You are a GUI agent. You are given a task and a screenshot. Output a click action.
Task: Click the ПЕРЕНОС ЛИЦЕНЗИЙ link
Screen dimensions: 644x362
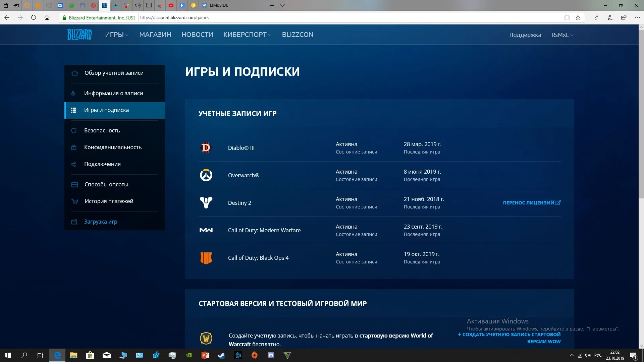[531, 203]
